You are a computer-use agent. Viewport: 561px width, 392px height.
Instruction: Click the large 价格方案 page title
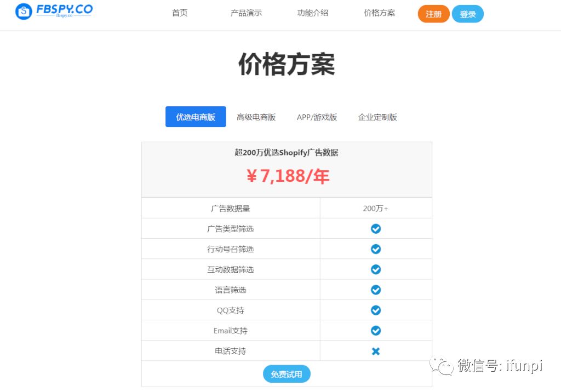pyautogui.click(x=287, y=64)
